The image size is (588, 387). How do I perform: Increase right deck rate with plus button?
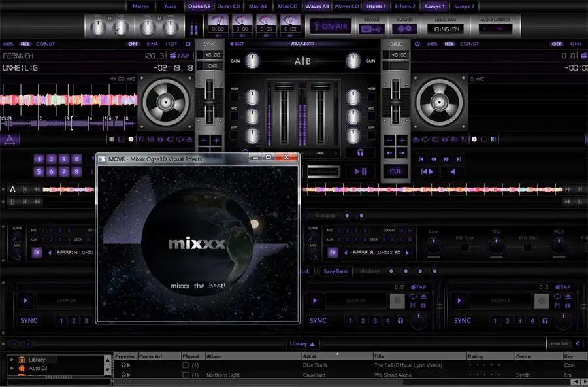click(x=402, y=141)
